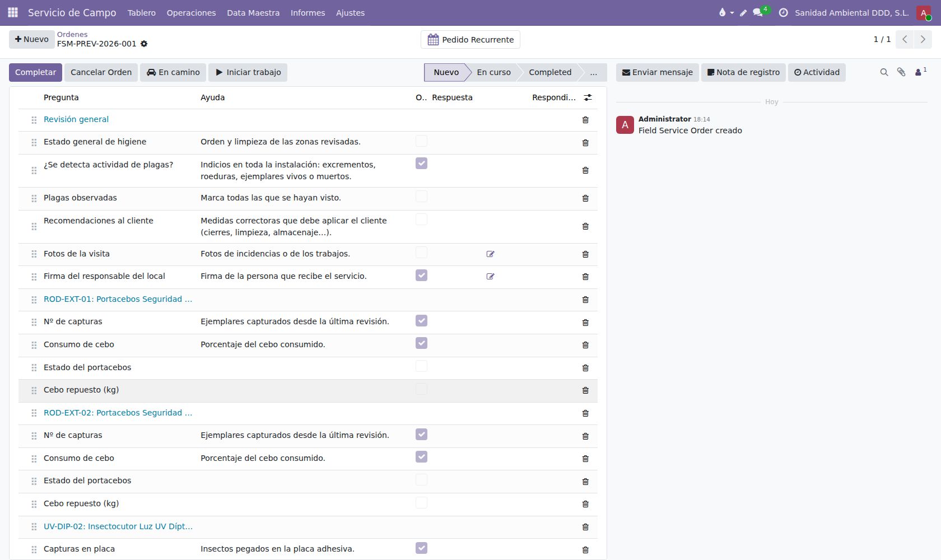Screen dimensions: 941x560
Task: Go to previous record arrow
Action: click(905, 39)
